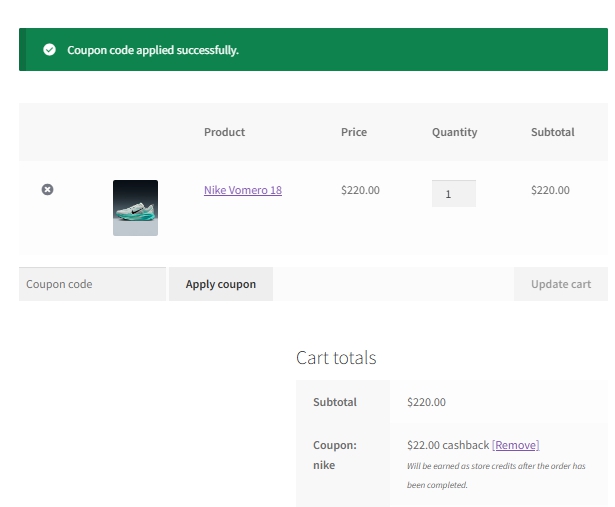Open the Nike Vomero 18 product thumbnail
This screenshot has height=507, width=615.
click(x=135, y=208)
